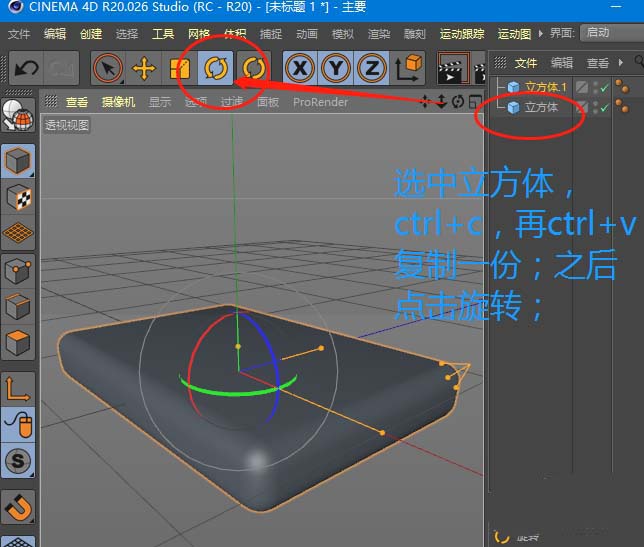Open Object Manager 文件 menu

pos(525,63)
